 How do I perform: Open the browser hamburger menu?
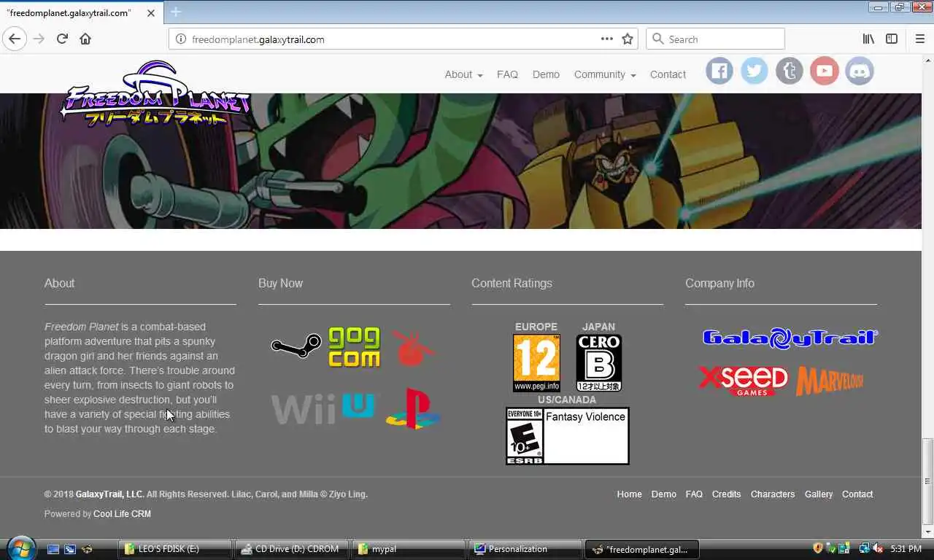pyautogui.click(x=919, y=39)
